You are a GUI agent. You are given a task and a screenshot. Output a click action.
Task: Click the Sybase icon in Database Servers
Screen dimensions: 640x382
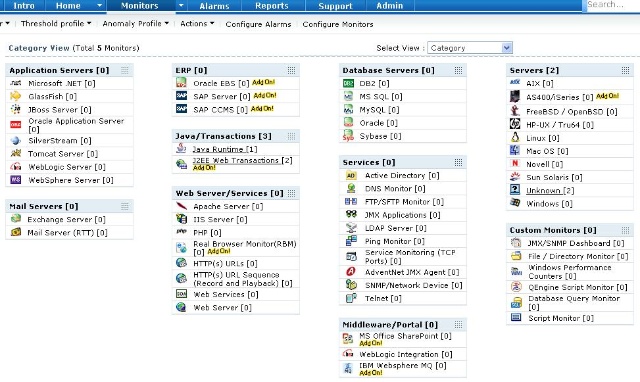348,135
